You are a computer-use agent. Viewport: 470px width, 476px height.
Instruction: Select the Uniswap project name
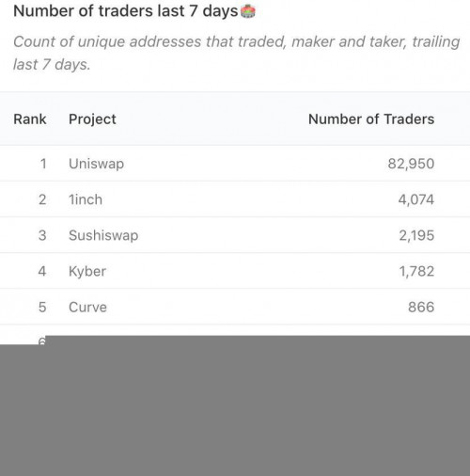pyautogui.click(x=97, y=164)
